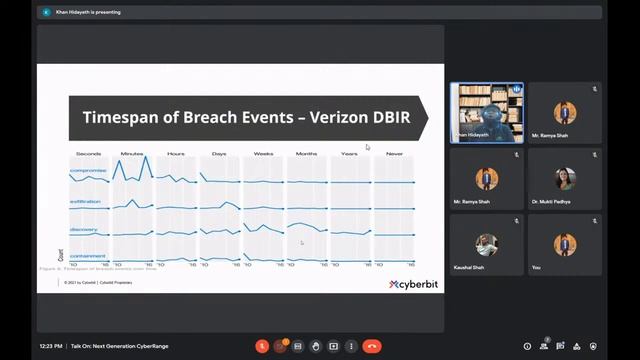Open the Present now screen-share button
This screenshot has height=360, width=640.
(333, 346)
